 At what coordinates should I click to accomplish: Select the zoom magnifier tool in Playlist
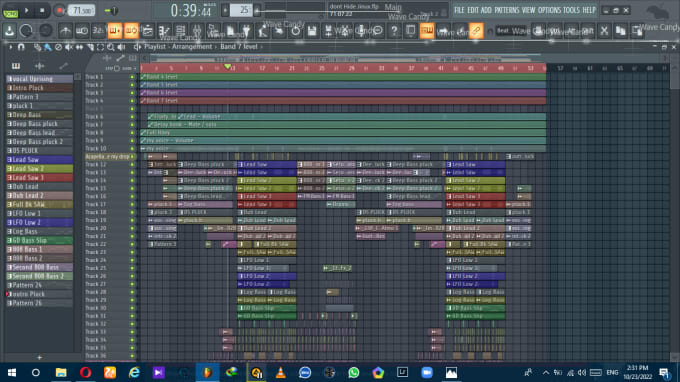[x=111, y=47]
